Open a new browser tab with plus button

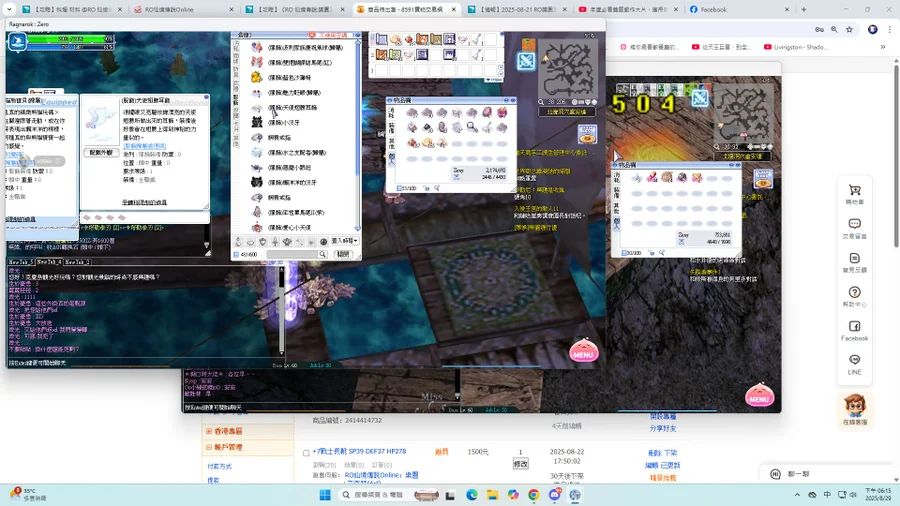(804, 9)
